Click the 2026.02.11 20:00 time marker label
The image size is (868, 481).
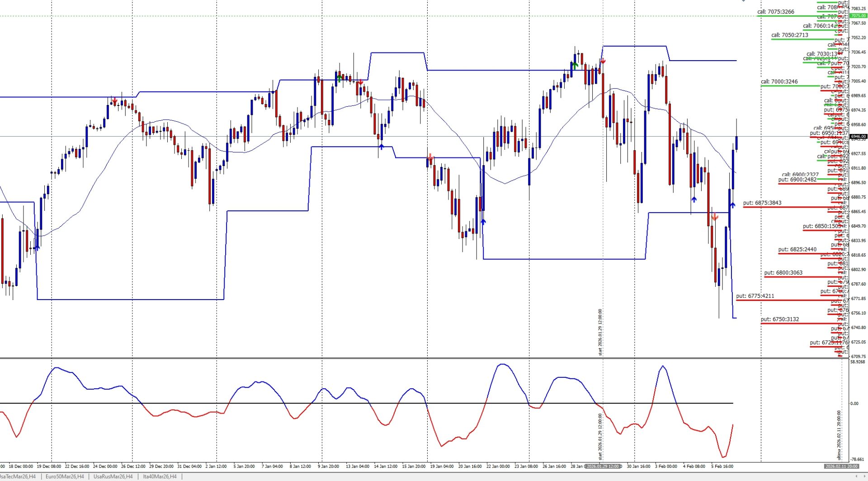(x=841, y=467)
